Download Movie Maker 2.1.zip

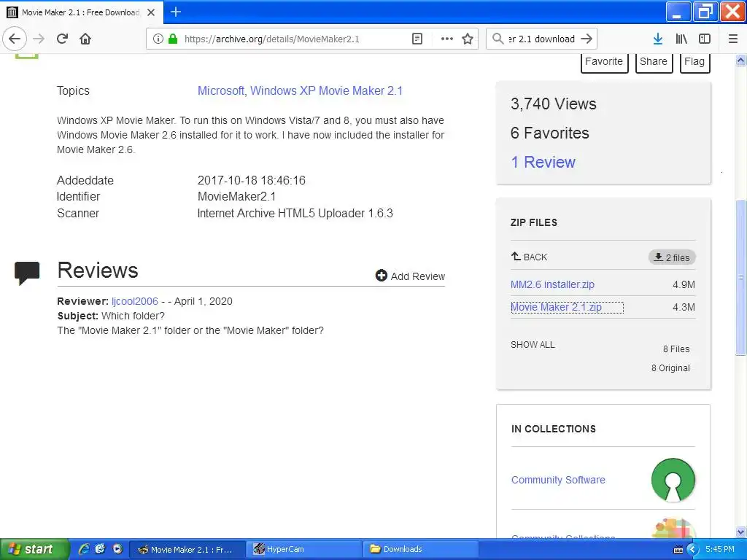pos(557,307)
